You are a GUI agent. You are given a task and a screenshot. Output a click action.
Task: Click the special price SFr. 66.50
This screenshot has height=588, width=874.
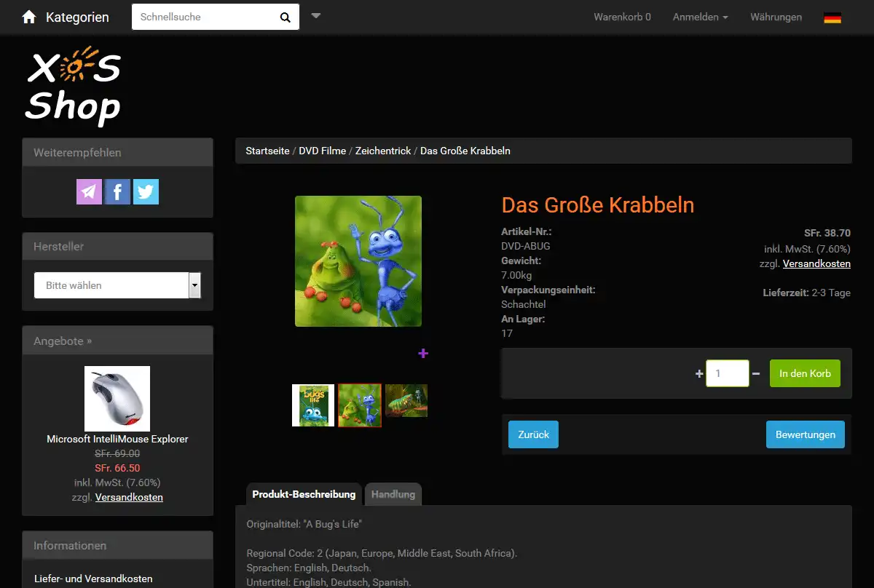click(x=117, y=468)
